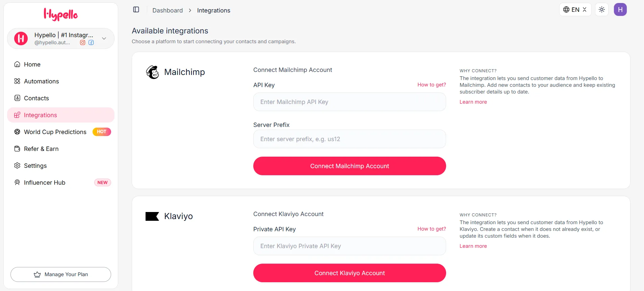Go to Automations page
Image resolution: width=644 pixels, height=291 pixels.
coord(61,81)
